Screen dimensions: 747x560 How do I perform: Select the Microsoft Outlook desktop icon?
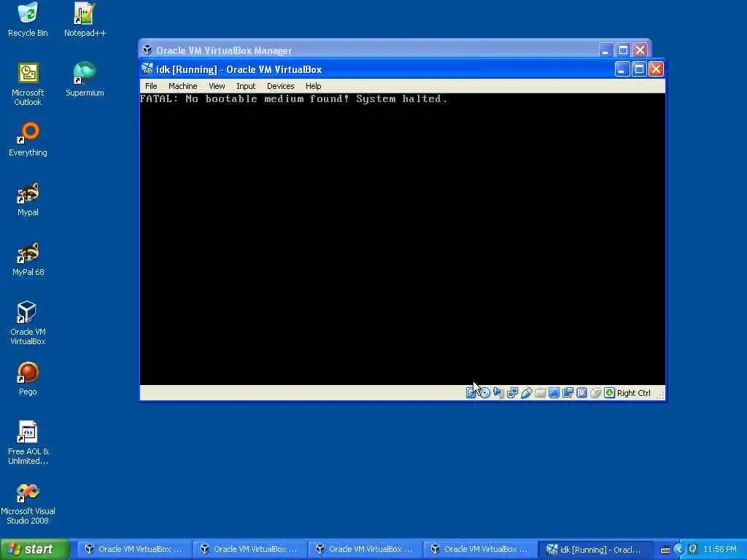[28, 85]
